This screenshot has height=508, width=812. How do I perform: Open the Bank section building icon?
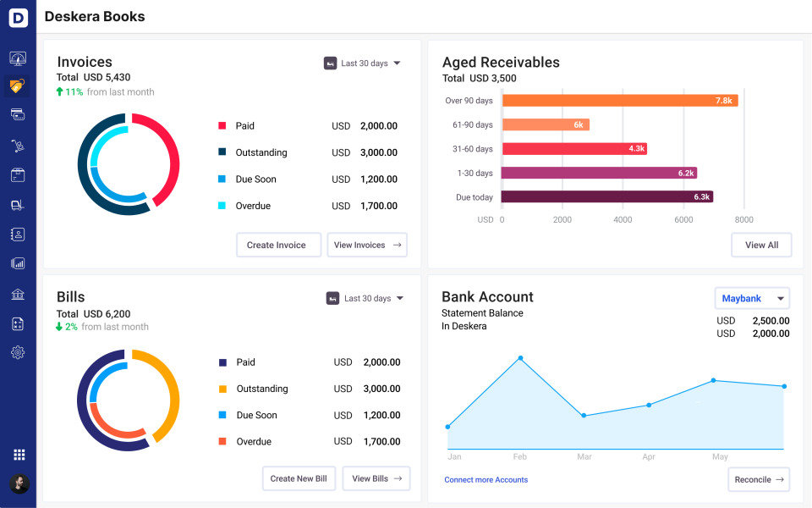click(19, 293)
